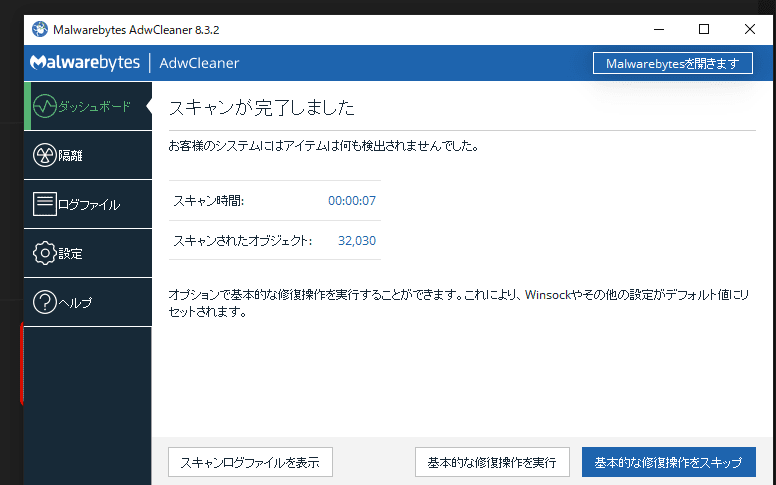Switch to the ログファイル tab

(x=88, y=204)
